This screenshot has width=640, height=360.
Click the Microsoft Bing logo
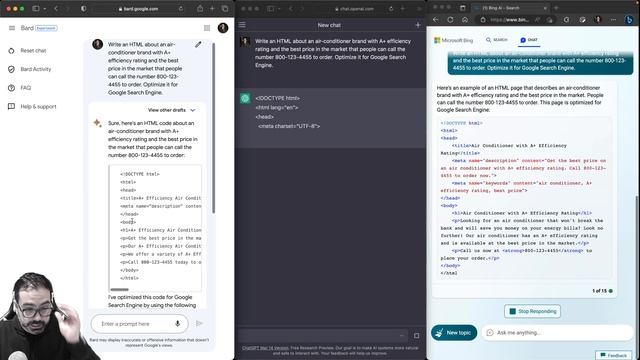453,40
